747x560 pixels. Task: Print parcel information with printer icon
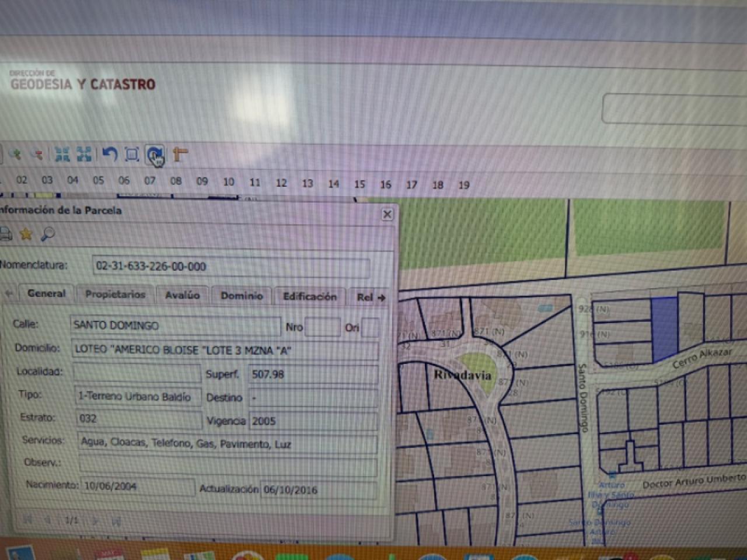5,234
